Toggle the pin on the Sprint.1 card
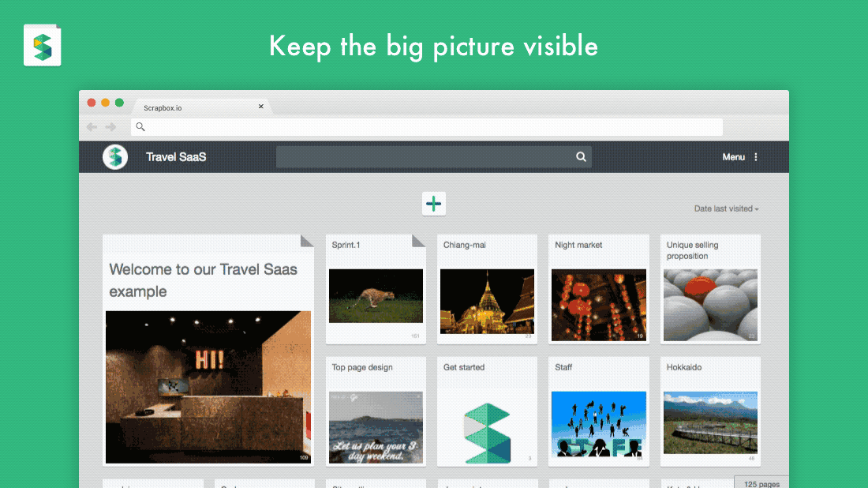The height and width of the screenshot is (488, 868). click(418, 239)
